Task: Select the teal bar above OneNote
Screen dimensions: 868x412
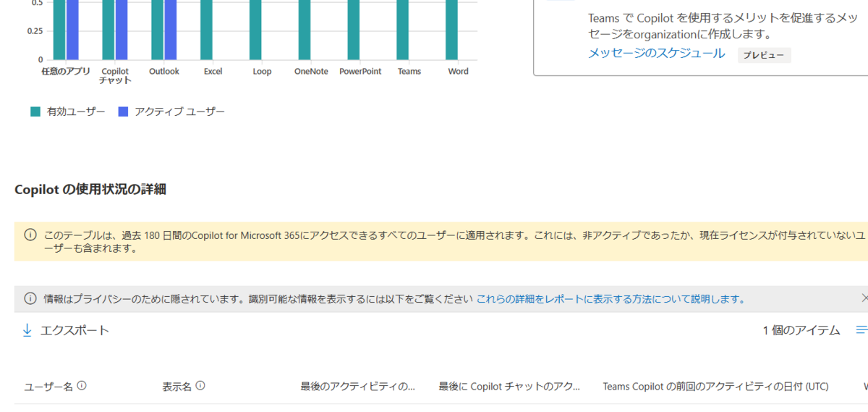Action: [x=305, y=30]
